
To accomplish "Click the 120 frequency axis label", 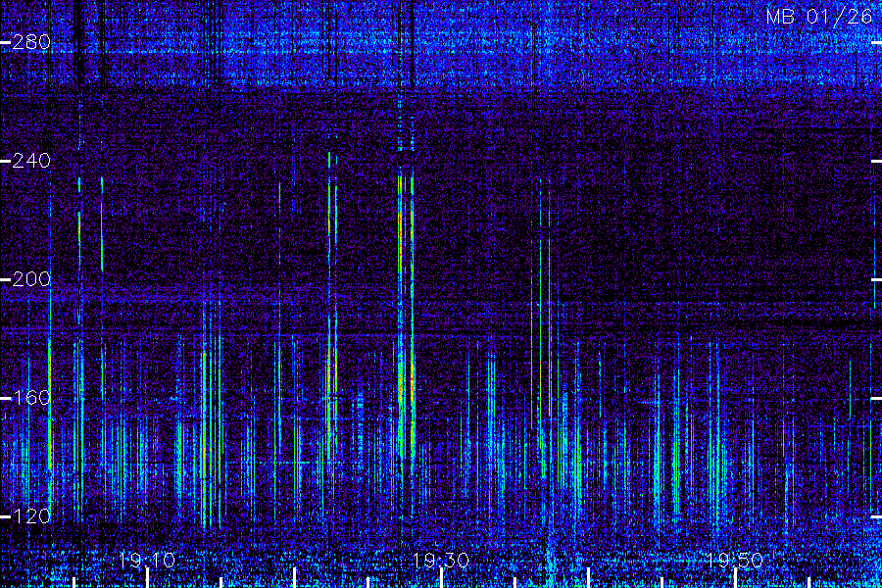I will click(31, 516).
